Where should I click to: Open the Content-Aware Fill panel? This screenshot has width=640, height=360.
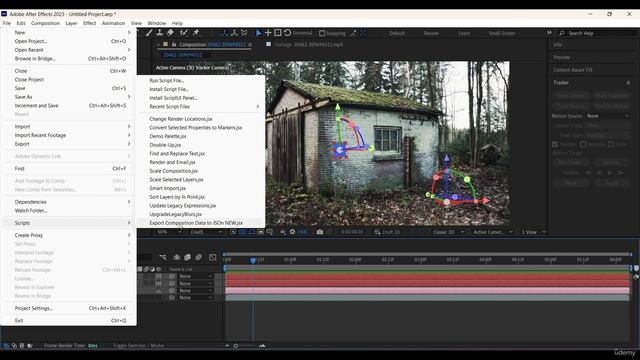[x=573, y=70]
